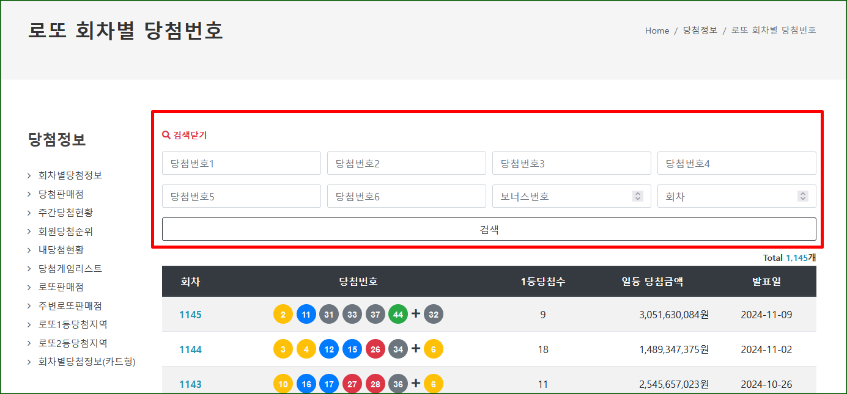This screenshot has height=394, width=847.
Task: Select the 당첨번호3 input field
Action: [x=572, y=163]
